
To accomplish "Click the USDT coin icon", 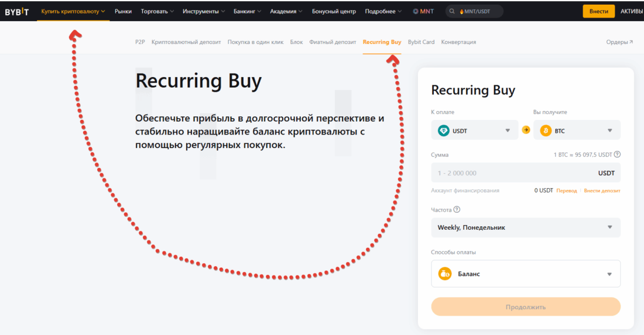I will click(x=444, y=131).
